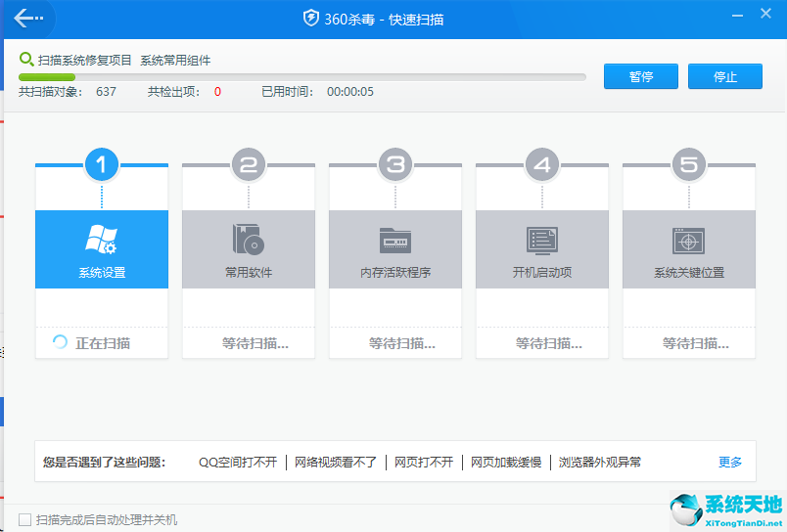Viewport: 787px width, 532px height.
Task: Click the 360杀毒 - 快速扫描 title
Action: tap(384, 19)
